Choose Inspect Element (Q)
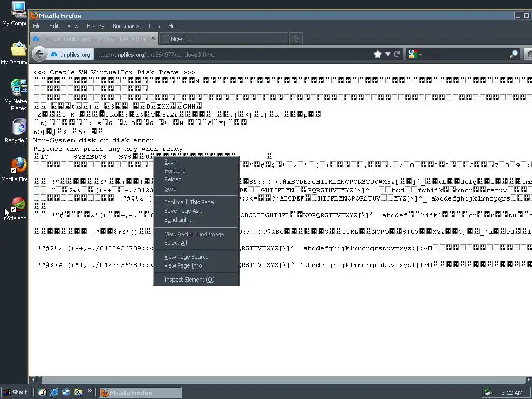 (x=196, y=280)
